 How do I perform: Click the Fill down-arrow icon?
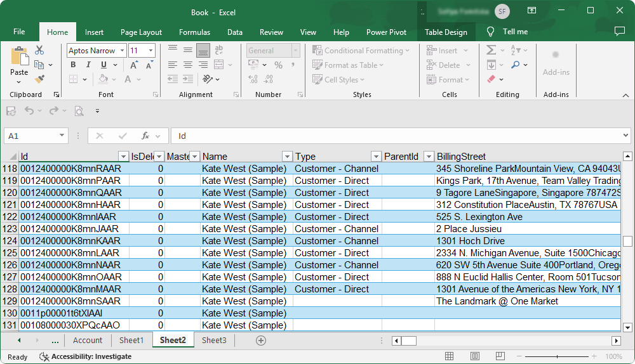(491, 65)
